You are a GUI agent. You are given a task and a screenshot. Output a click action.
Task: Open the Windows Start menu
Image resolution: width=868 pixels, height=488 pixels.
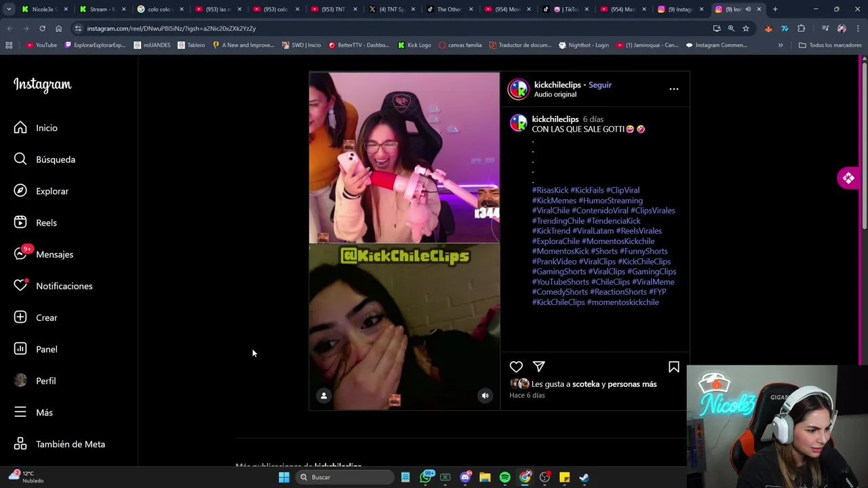click(284, 477)
